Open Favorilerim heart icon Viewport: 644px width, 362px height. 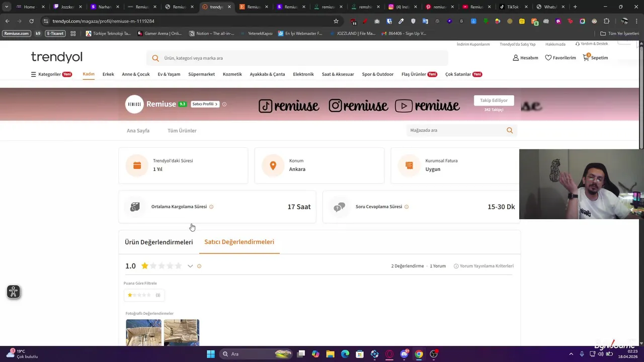(x=548, y=58)
